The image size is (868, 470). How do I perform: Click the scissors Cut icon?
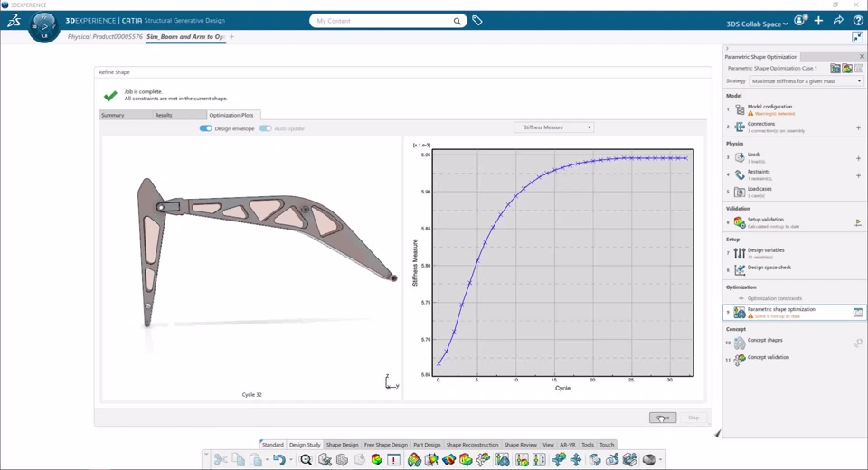coord(221,459)
